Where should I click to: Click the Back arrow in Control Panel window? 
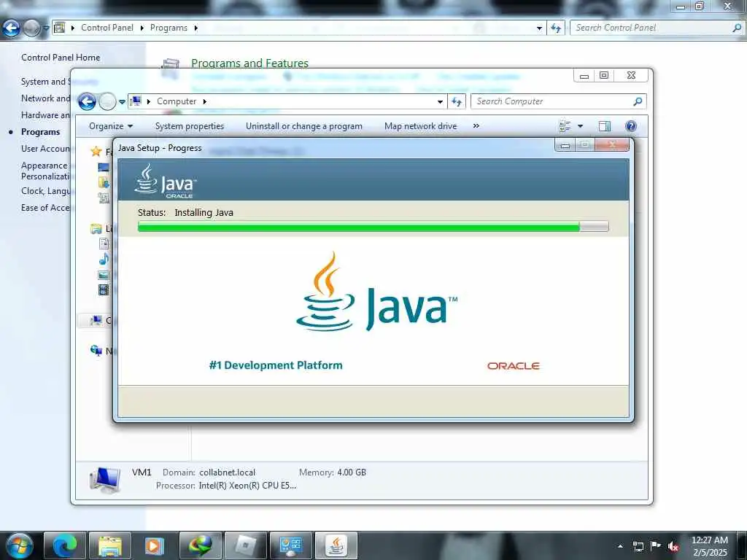click(x=11, y=28)
